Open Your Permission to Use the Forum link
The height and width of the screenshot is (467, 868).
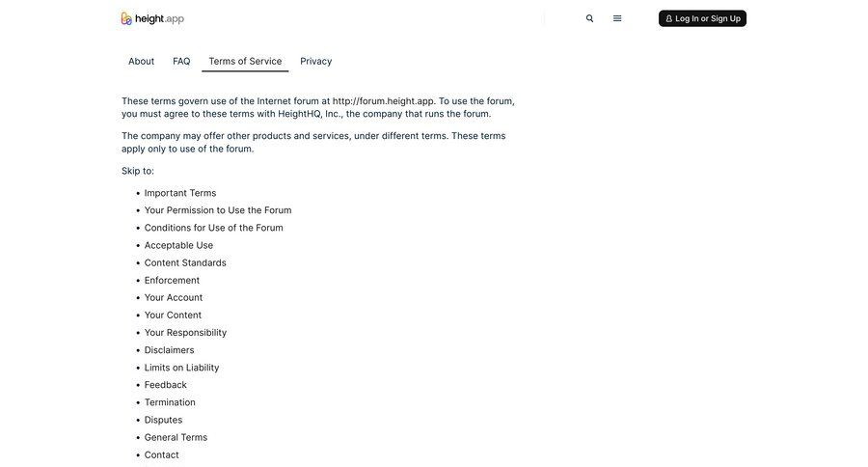tap(218, 210)
